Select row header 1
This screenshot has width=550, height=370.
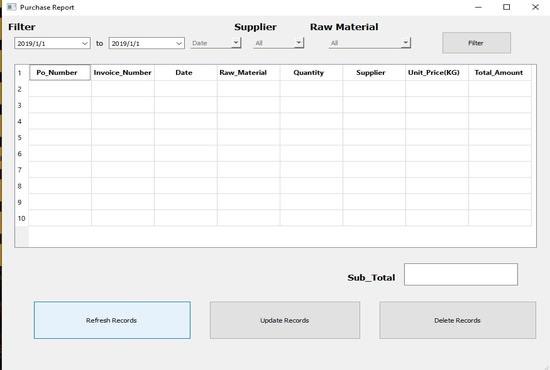22,73
